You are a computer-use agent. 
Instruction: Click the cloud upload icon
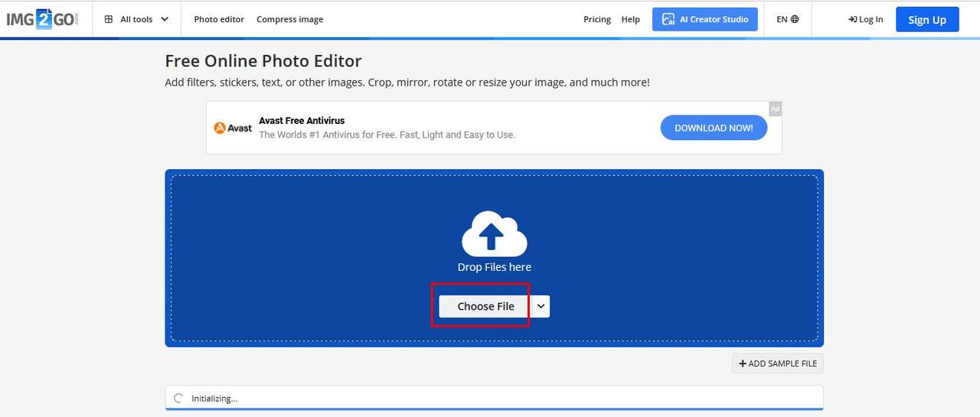click(x=495, y=234)
